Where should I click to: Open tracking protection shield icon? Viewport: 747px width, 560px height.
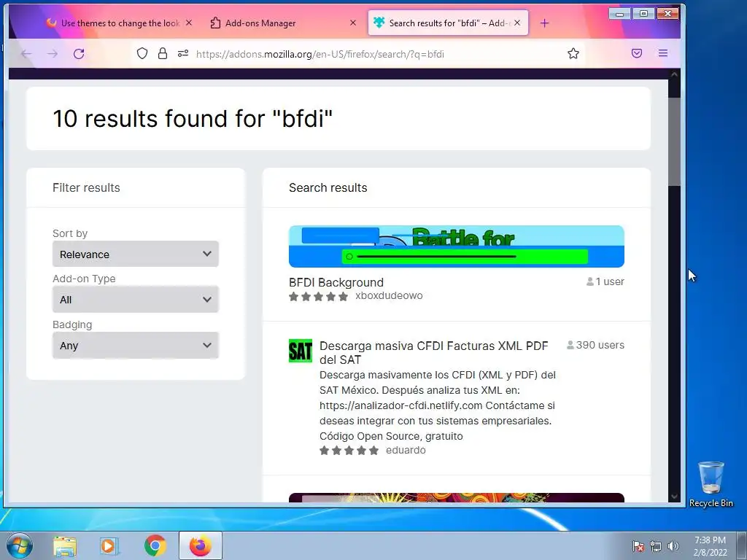pos(142,53)
